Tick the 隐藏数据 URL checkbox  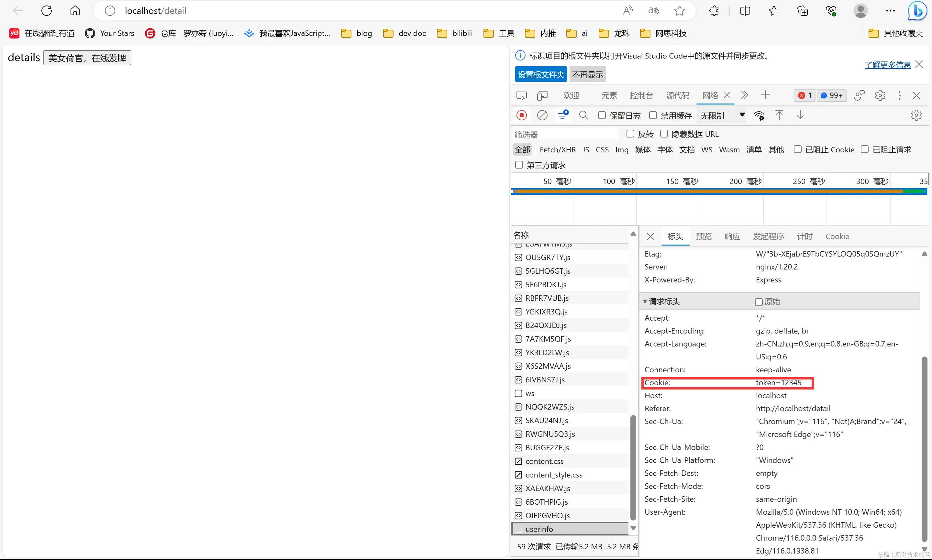tap(664, 134)
